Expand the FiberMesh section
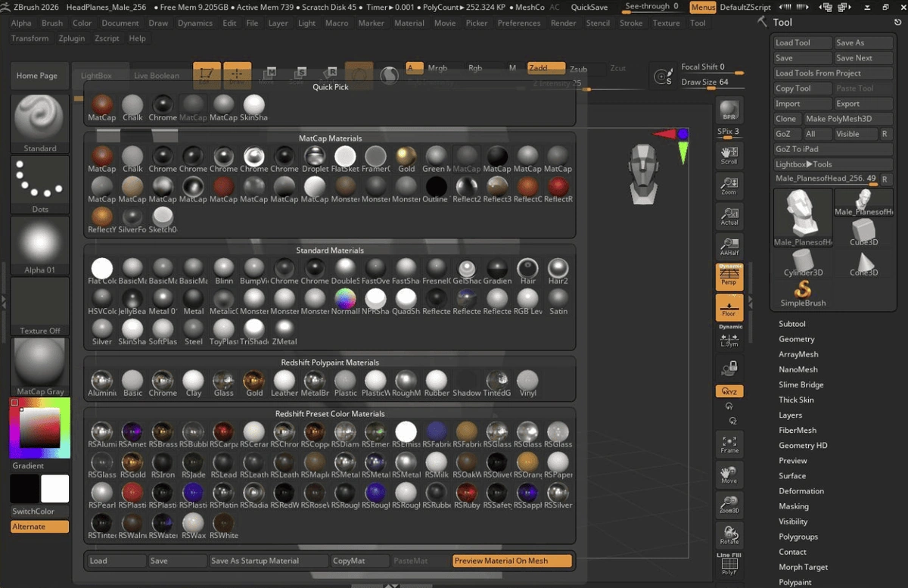Image resolution: width=908 pixels, height=588 pixels. 798,430
